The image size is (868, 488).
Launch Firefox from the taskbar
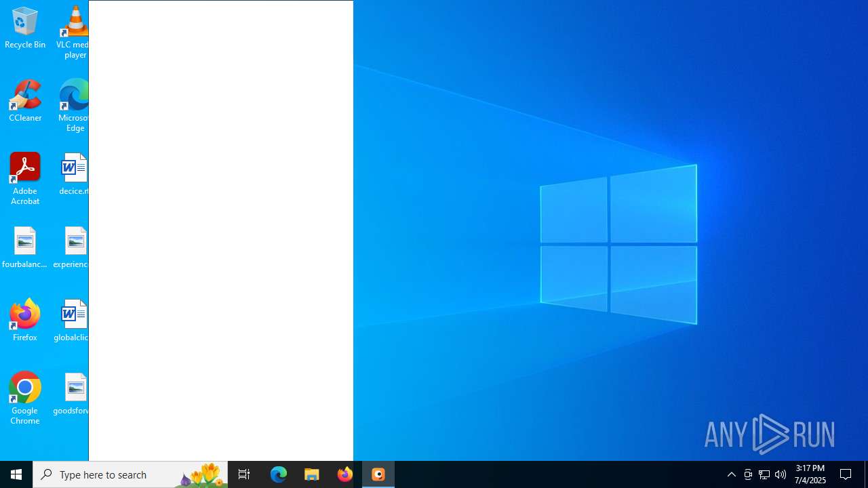345,474
